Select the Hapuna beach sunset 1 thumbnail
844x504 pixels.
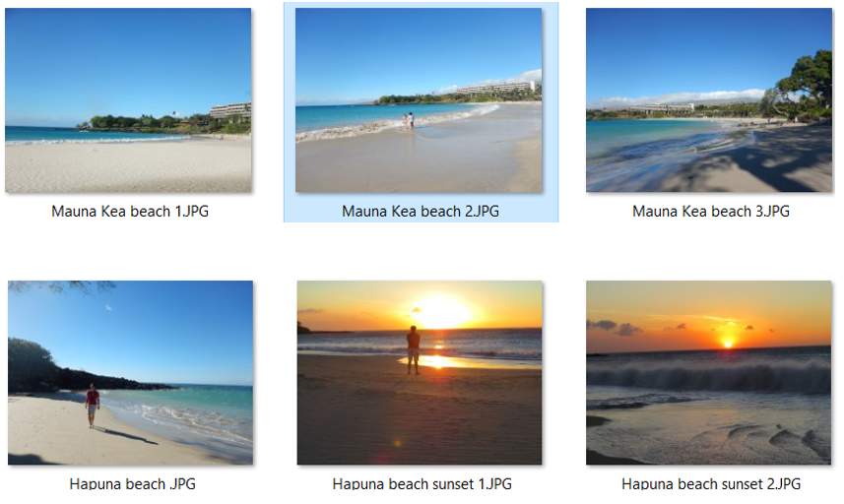420,372
